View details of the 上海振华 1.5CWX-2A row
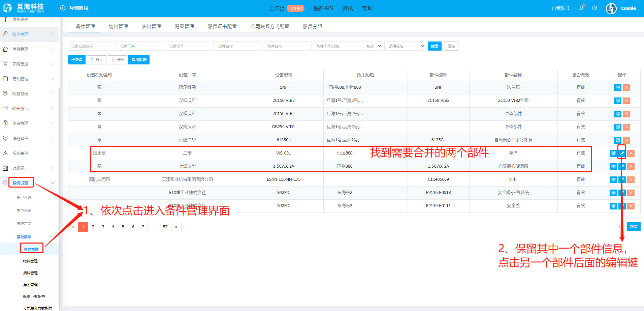The image size is (644, 311). click(613, 167)
